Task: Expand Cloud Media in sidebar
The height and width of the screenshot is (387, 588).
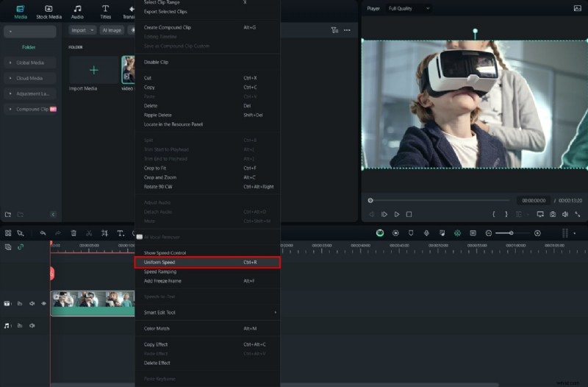Action: [30, 78]
